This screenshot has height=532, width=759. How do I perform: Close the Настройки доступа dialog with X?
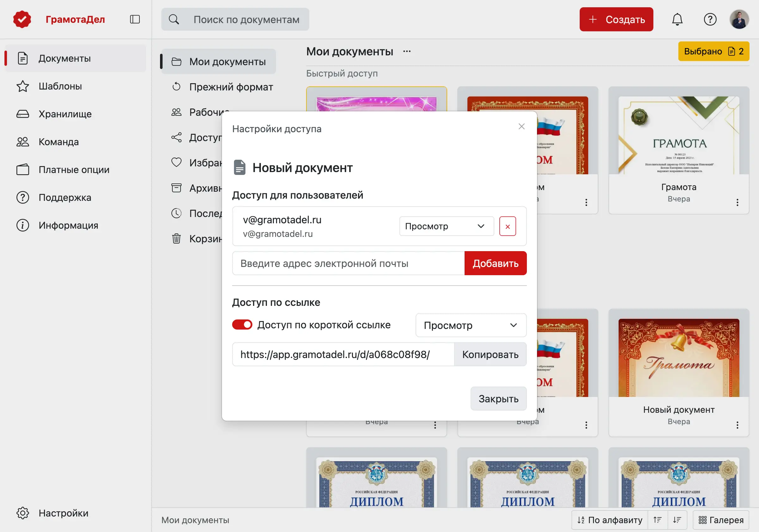pos(521,126)
